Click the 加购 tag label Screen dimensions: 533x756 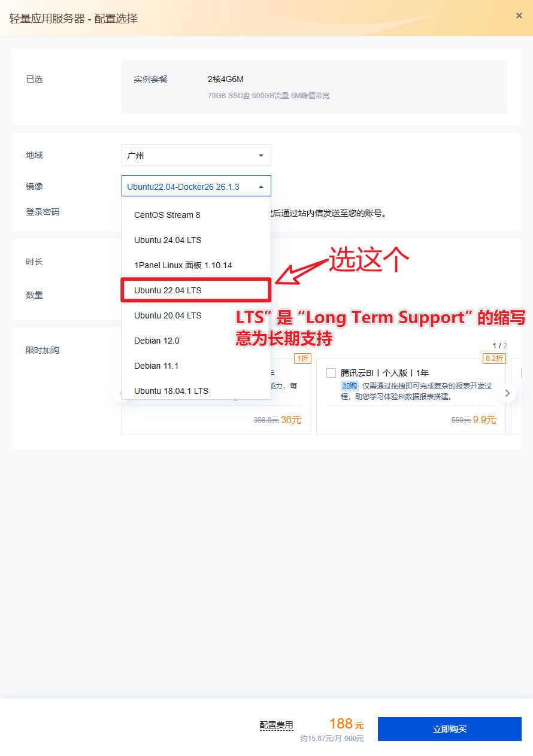pyautogui.click(x=350, y=385)
